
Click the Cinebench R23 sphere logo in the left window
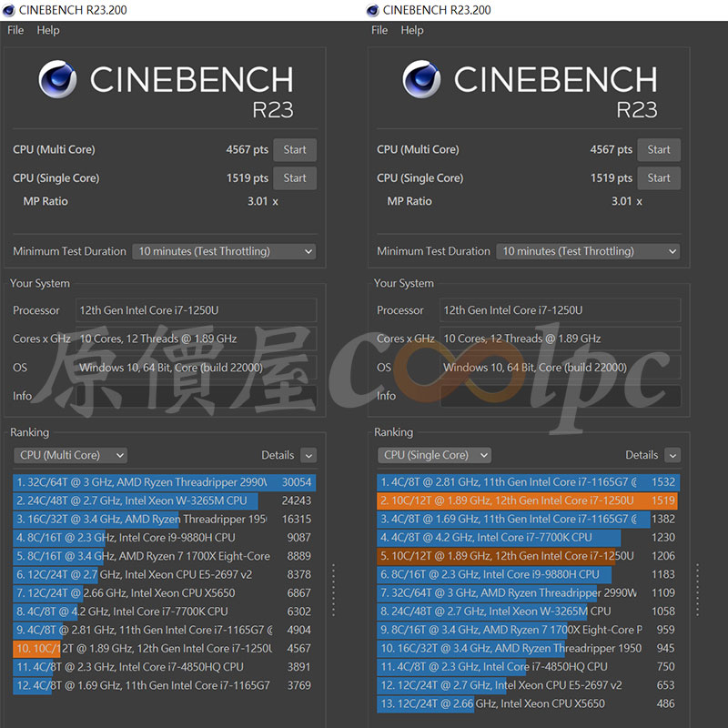pos(57,79)
